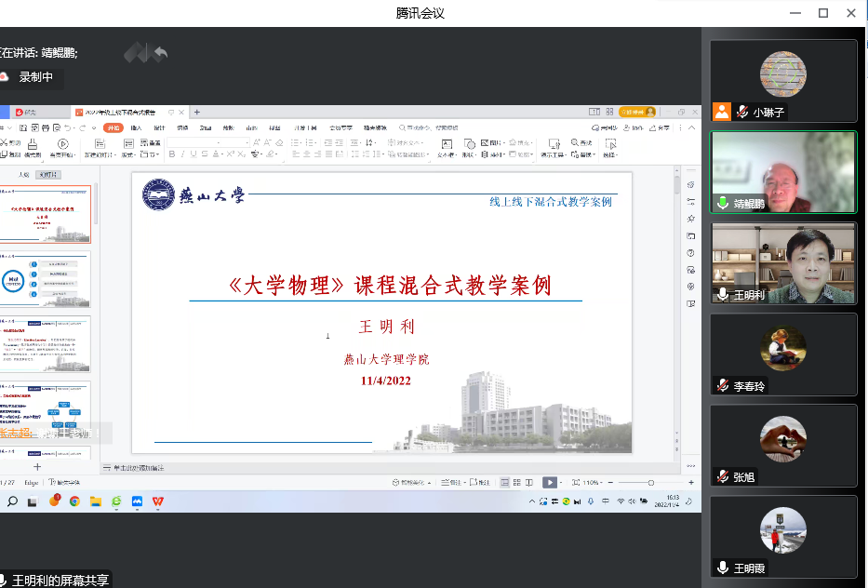This screenshot has width=868, height=588.
Task: Click the text box tool icon
Action: pos(447,144)
